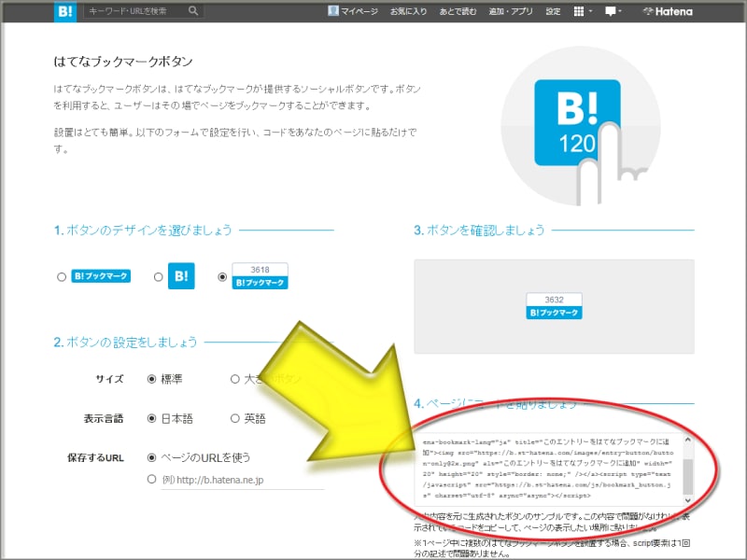Select ページのURLを使う for the saved URL
747x560 pixels.
(152, 457)
